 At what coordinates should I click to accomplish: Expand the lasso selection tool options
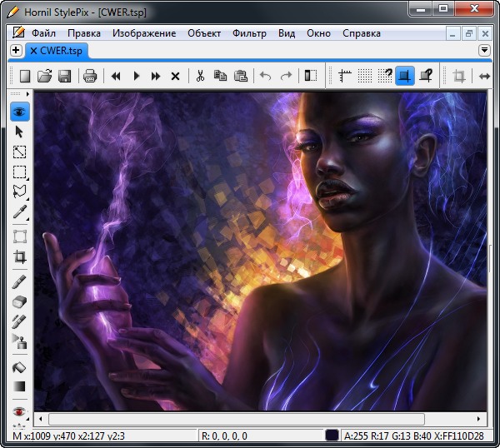[20, 192]
